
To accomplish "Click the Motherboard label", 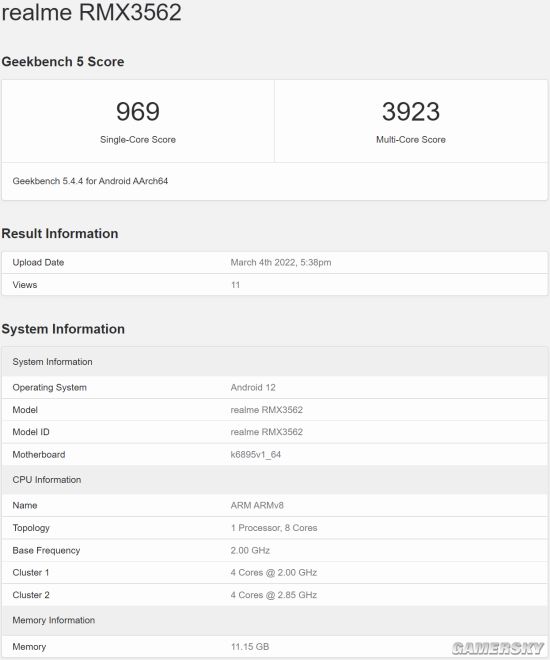I will (x=39, y=455).
